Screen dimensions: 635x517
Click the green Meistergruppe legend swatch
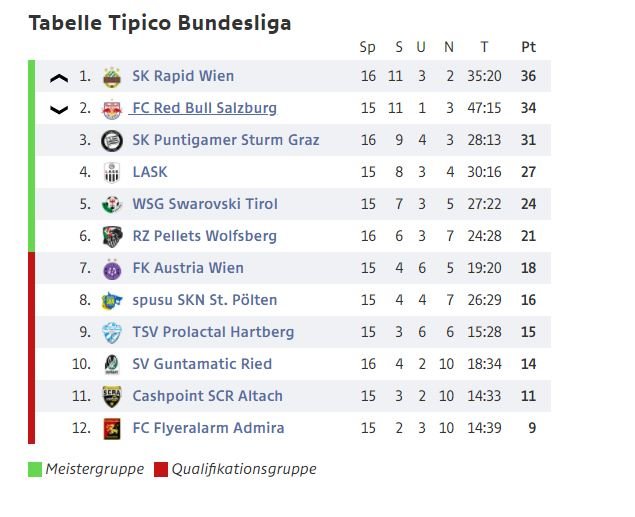[35, 469]
